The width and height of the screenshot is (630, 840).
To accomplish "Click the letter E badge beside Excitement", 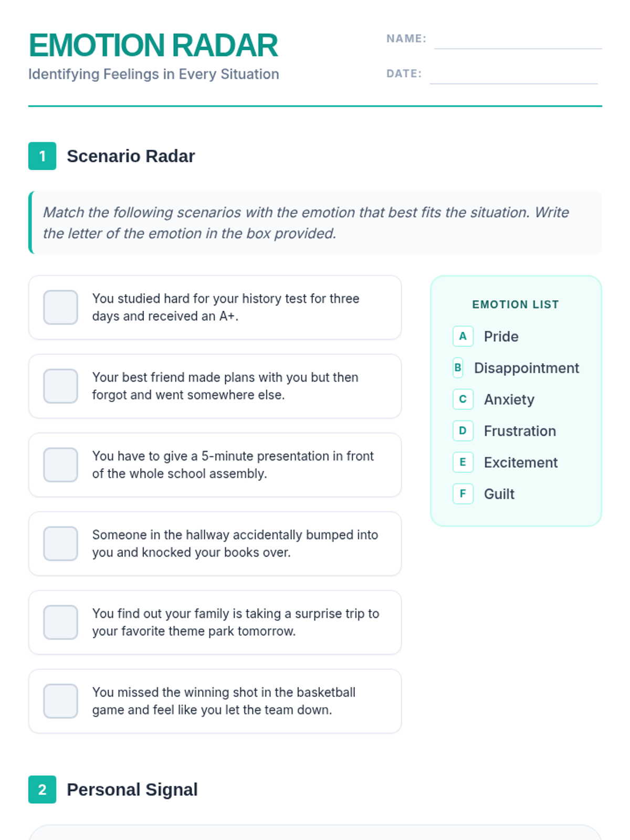I will 463,462.
